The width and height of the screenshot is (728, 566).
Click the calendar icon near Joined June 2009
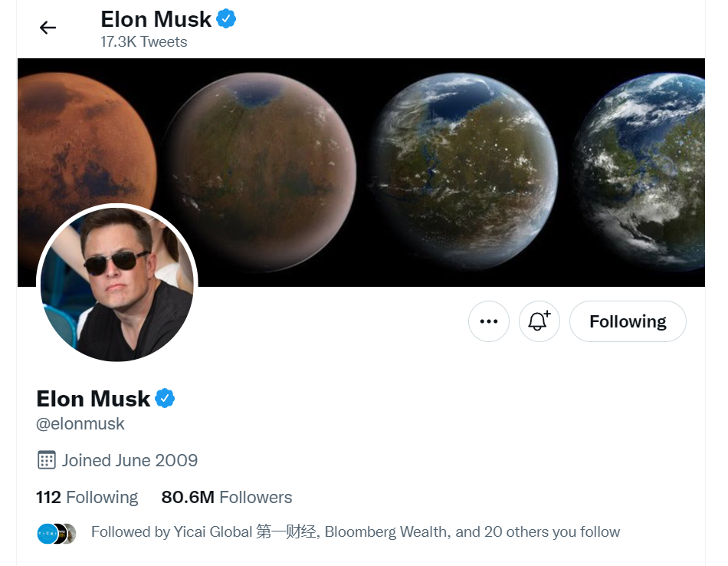click(46, 460)
